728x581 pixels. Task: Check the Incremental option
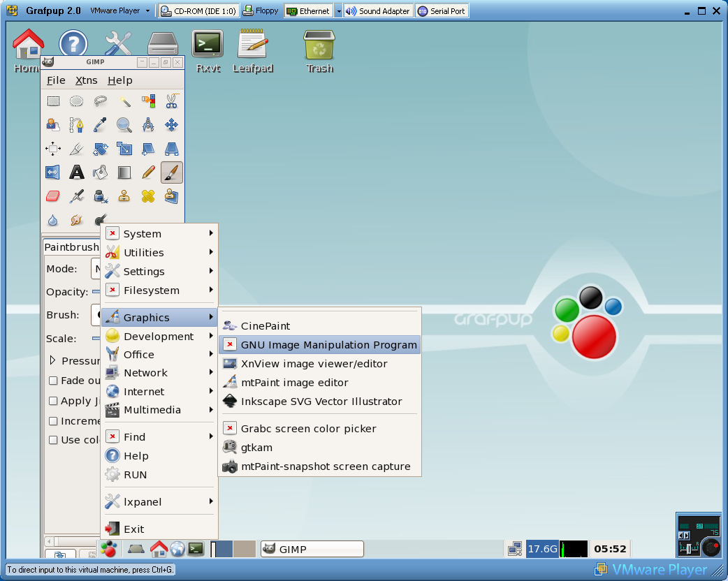pyautogui.click(x=53, y=421)
